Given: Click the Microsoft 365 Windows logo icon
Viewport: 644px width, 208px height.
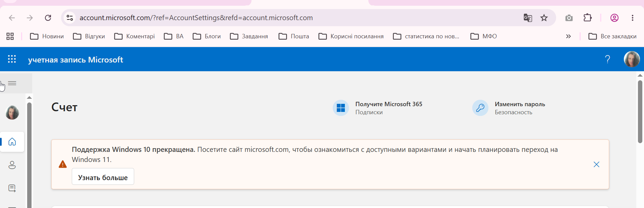Looking at the screenshot, I should point(341,108).
